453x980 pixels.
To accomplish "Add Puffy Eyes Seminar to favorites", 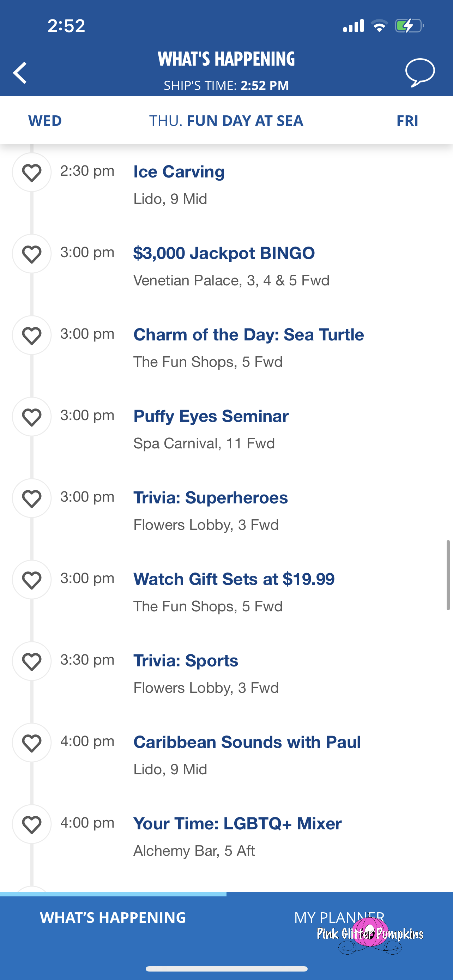I will pos(31,417).
